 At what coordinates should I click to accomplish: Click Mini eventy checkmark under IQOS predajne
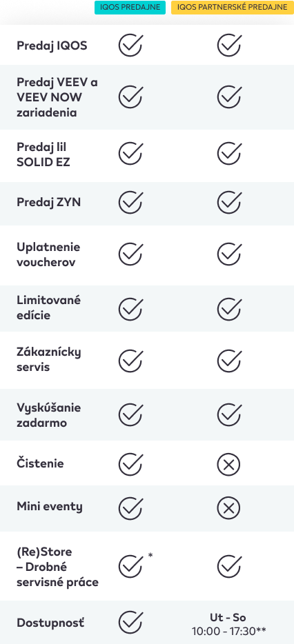(x=130, y=507)
